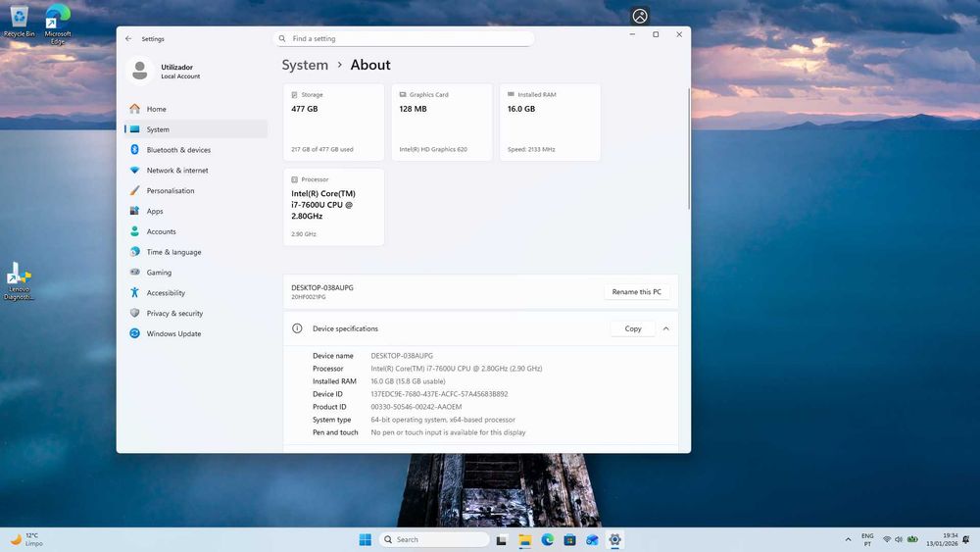Open Windows Update settings
This screenshot has height=552, width=980.
tap(196, 333)
